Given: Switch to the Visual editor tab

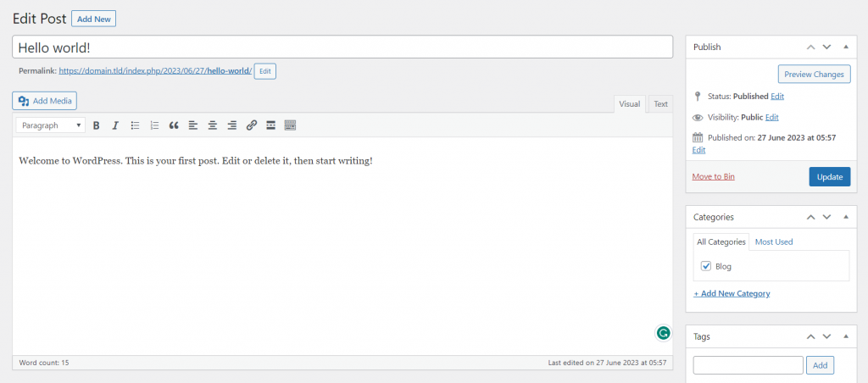Looking at the screenshot, I should pos(630,104).
